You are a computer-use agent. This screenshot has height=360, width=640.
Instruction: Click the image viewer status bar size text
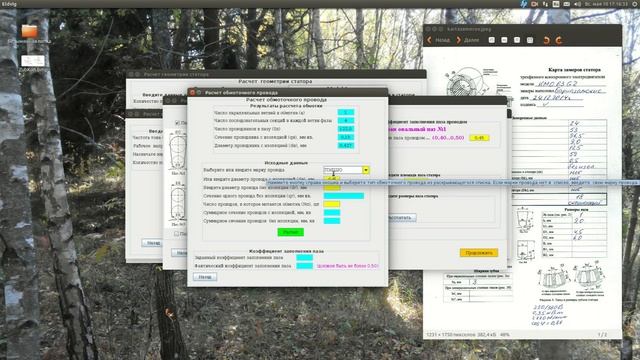pos(468,335)
